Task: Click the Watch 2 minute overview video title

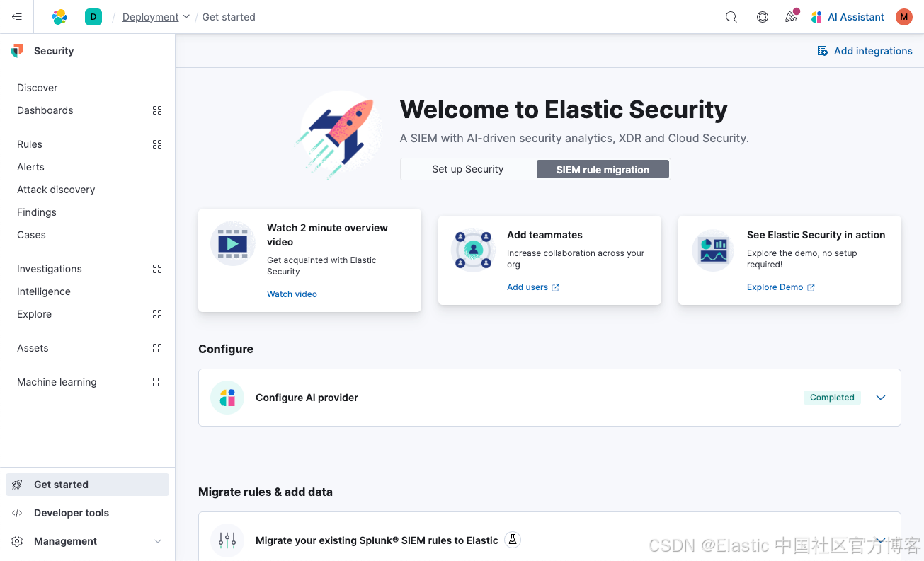Action: (x=327, y=235)
